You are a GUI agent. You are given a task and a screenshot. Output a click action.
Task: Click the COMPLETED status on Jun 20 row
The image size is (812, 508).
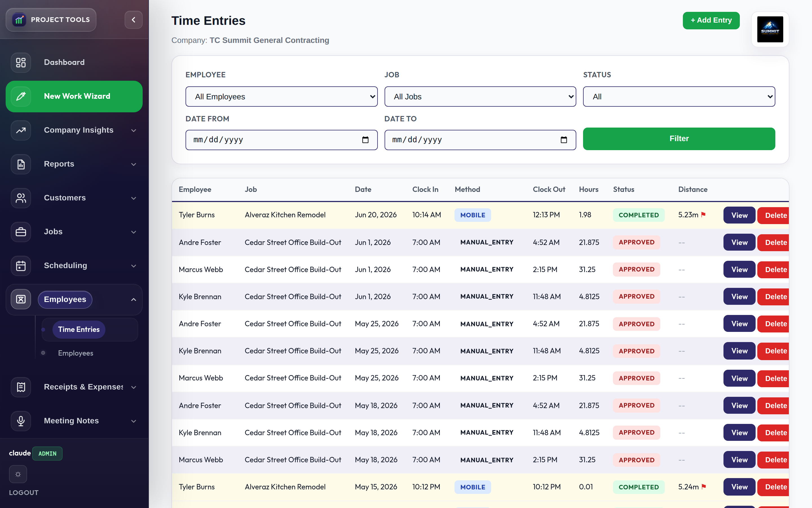tap(639, 215)
